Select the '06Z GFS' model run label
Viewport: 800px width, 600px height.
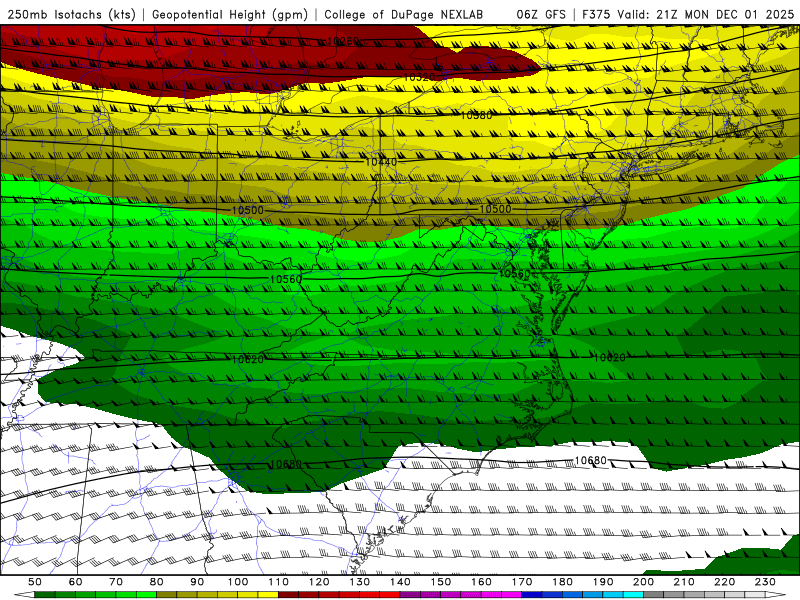pos(541,14)
